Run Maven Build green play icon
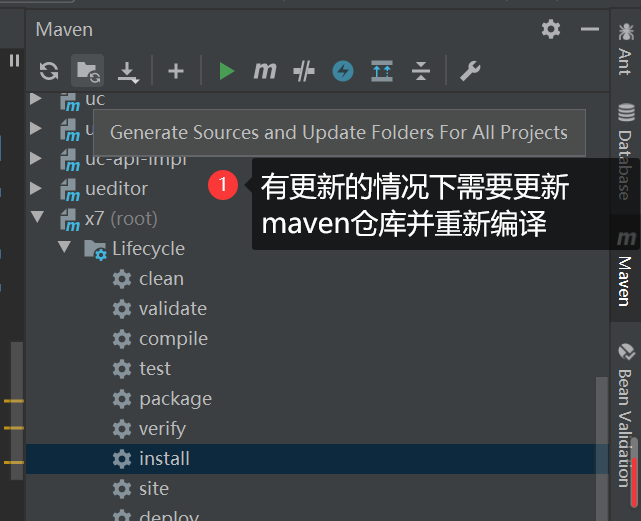Screen dimensions: 641x521 coord(226,71)
